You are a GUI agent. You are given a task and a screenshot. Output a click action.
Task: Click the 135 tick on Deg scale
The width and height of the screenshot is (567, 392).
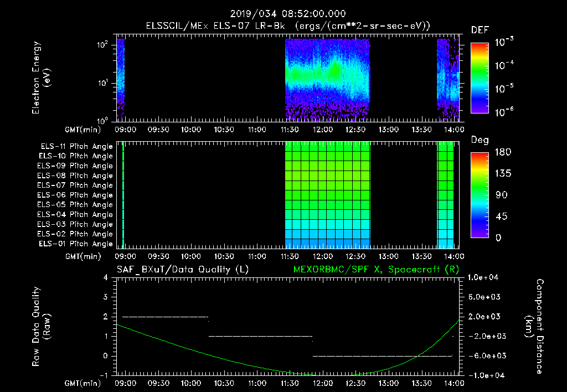(503, 174)
